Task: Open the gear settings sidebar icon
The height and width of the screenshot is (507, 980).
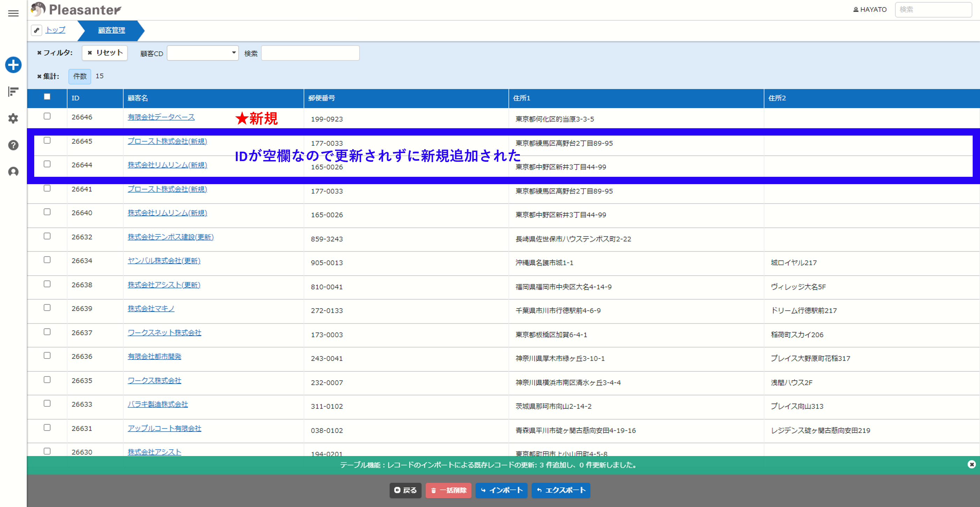Action: pyautogui.click(x=13, y=118)
